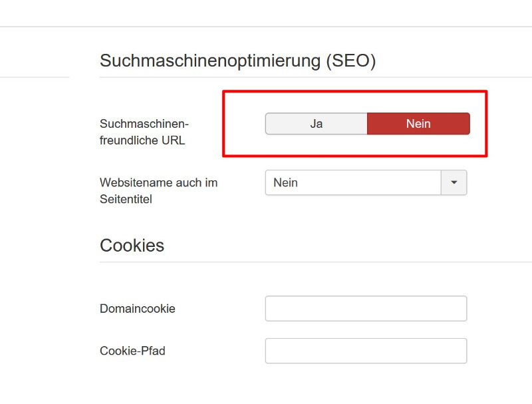Click the Suchmaschinenoptimierung (SEO) heading
Viewport: 532px width, 404px height.
click(x=237, y=61)
